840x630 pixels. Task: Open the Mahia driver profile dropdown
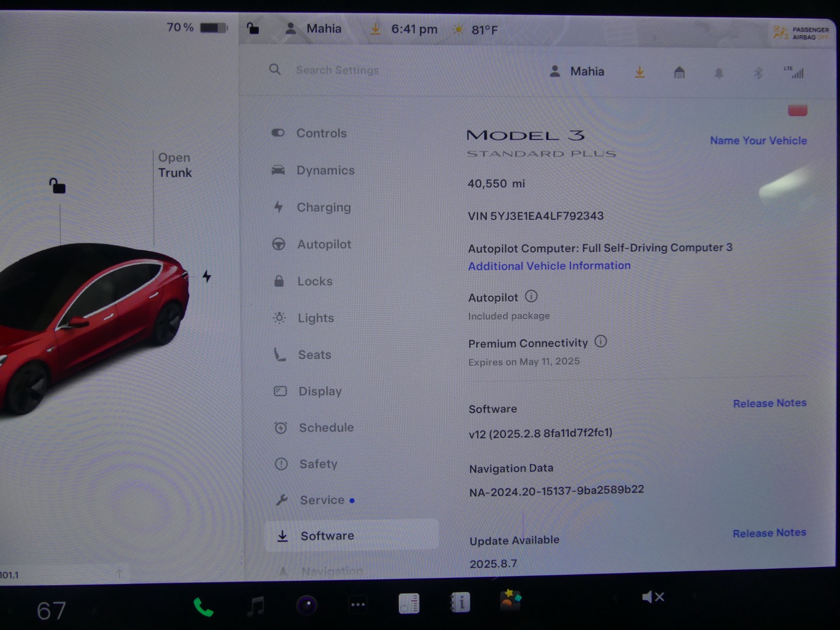(x=577, y=71)
